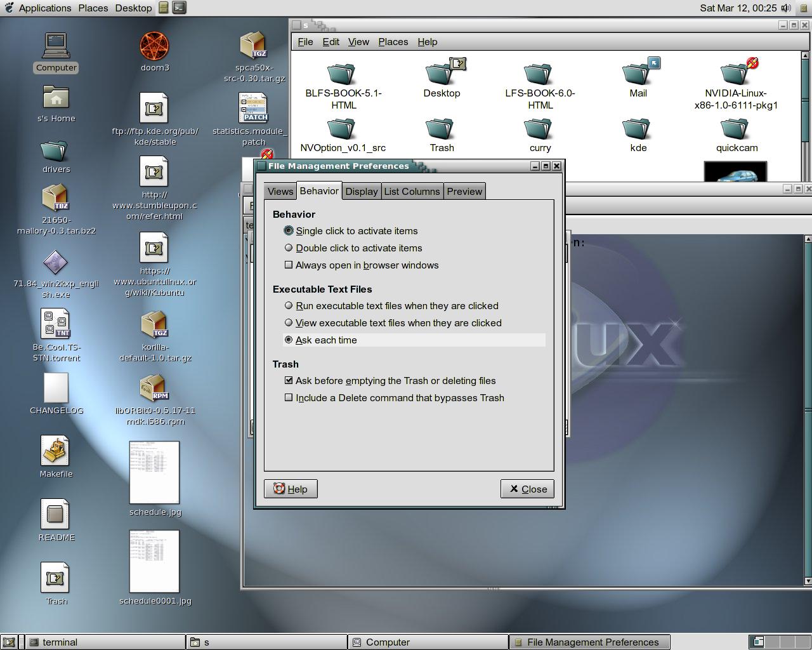Open Places menu in s window
Viewport: 812px width, 650px height.
[393, 42]
